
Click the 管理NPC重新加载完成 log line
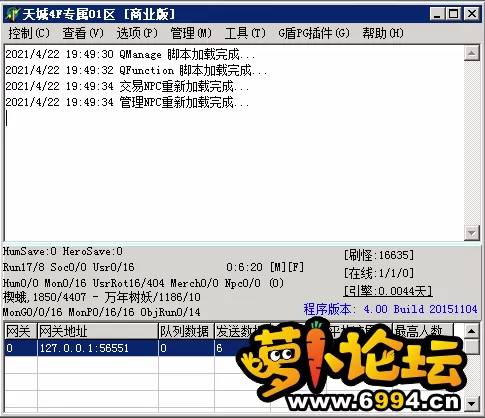(127, 102)
